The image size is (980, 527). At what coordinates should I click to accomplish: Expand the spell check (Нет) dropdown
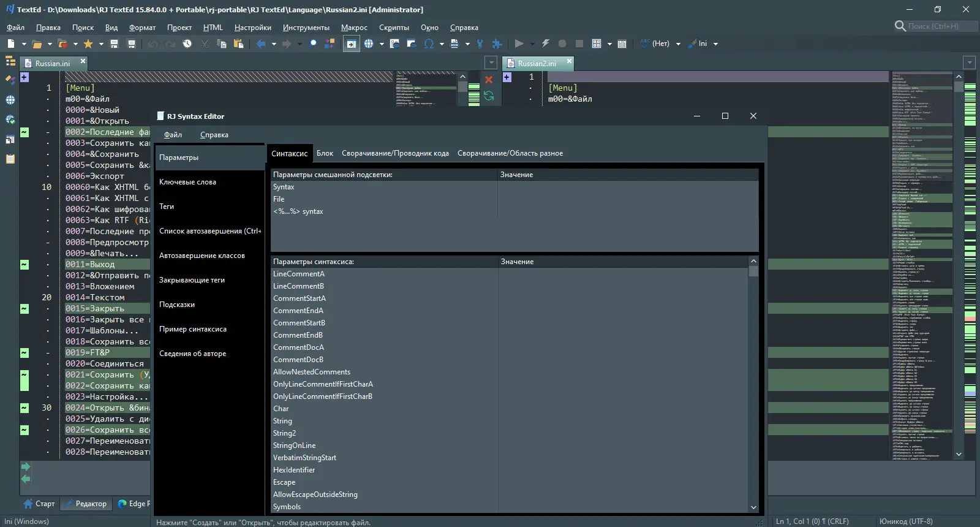(678, 44)
